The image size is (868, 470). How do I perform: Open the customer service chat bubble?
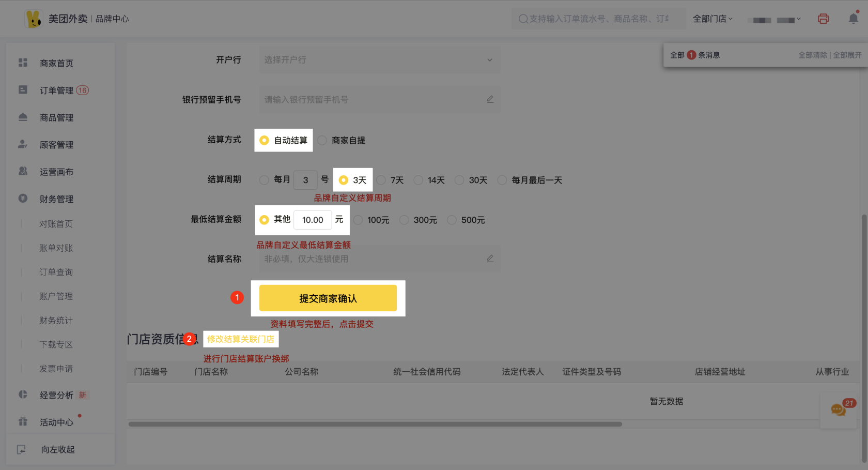838,410
